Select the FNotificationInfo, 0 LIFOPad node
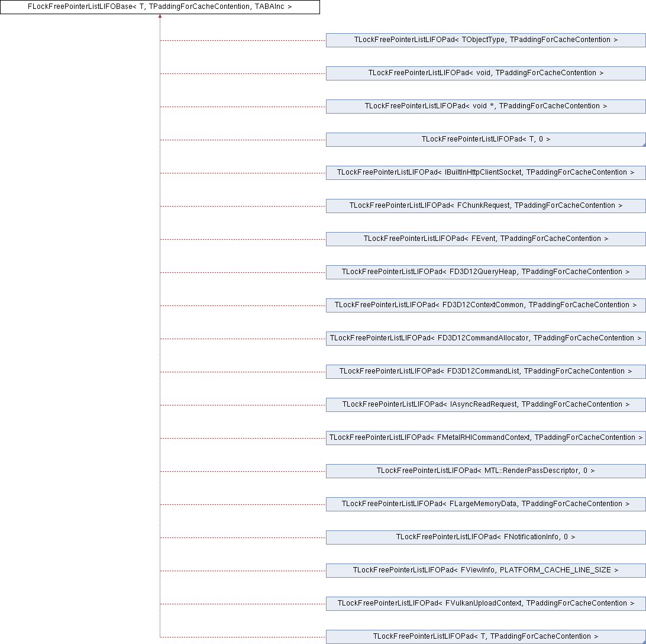Screen dimensions: 646x644 tap(486, 537)
